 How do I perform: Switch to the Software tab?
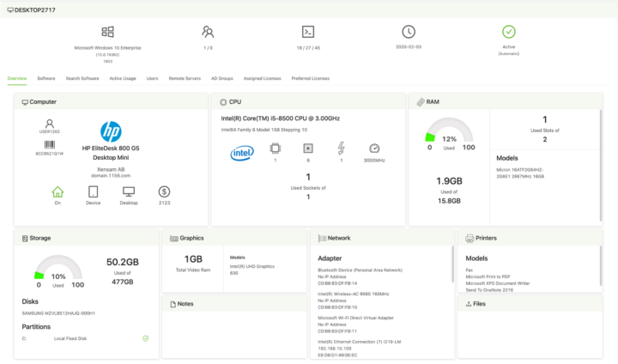[x=46, y=78]
